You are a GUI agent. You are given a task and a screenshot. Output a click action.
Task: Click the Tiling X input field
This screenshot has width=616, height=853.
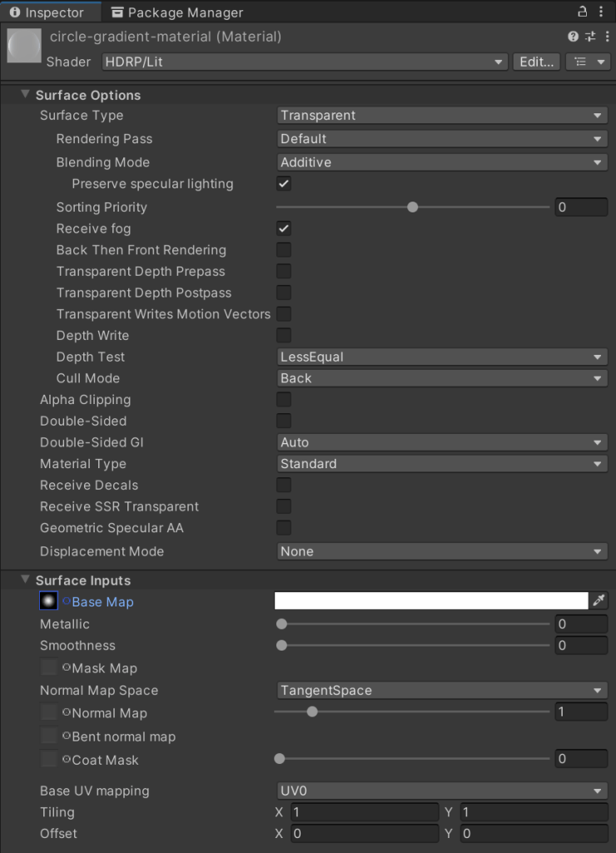364,812
